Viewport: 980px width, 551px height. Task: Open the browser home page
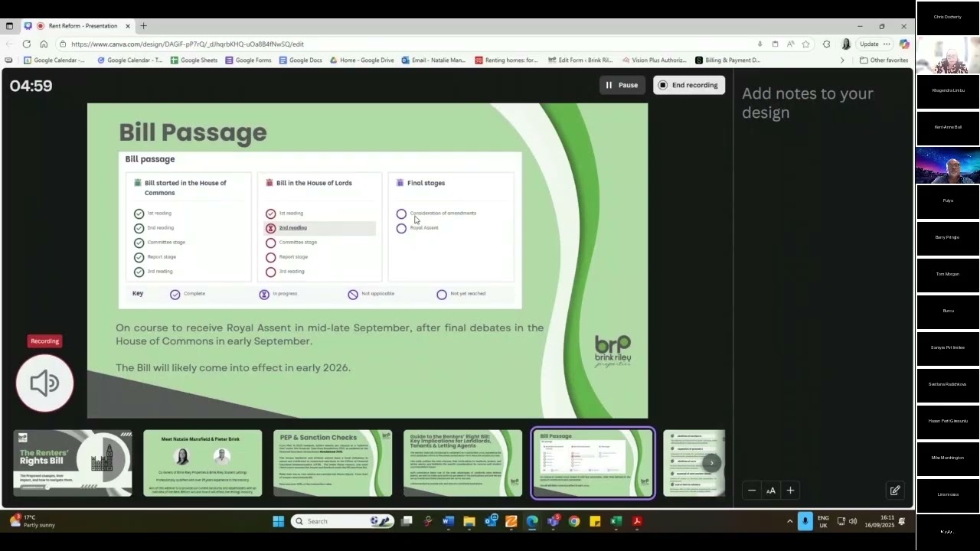pos(44,44)
